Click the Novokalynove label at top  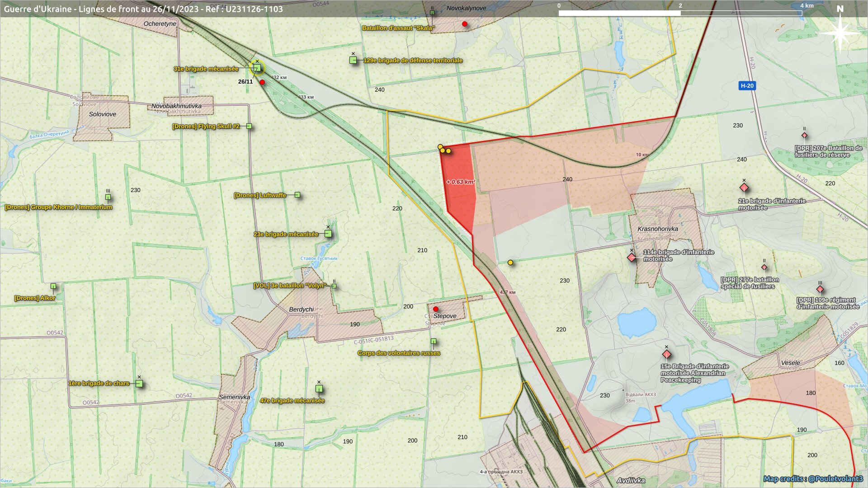(467, 8)
